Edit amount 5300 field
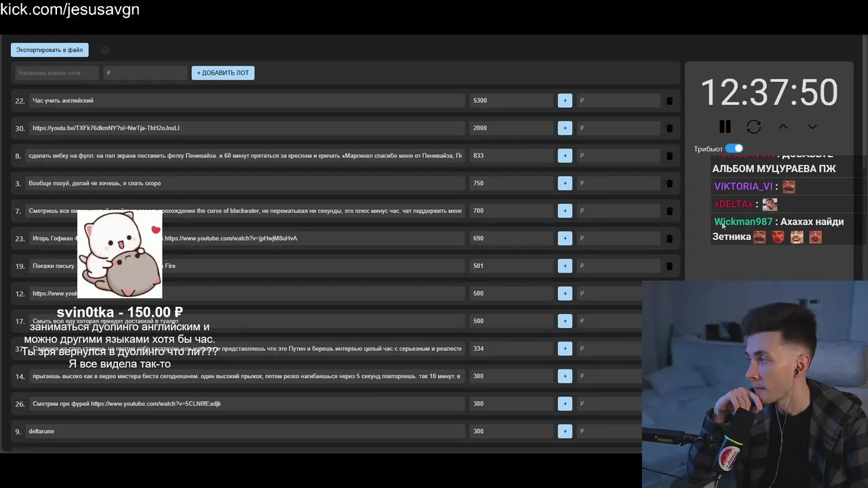 (x=511, y=100)
